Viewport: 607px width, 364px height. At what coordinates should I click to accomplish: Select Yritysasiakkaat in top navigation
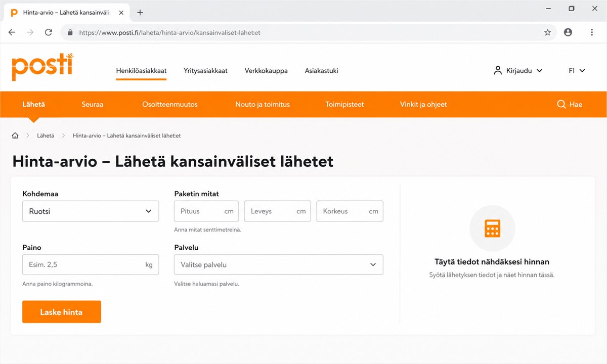click(x=205, y=71)
